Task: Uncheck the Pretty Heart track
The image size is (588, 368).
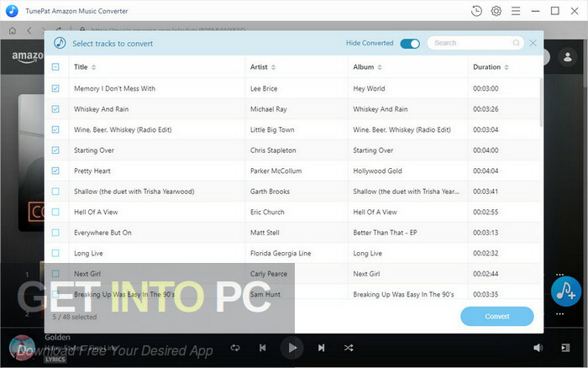Action: [x=55, y=171]
